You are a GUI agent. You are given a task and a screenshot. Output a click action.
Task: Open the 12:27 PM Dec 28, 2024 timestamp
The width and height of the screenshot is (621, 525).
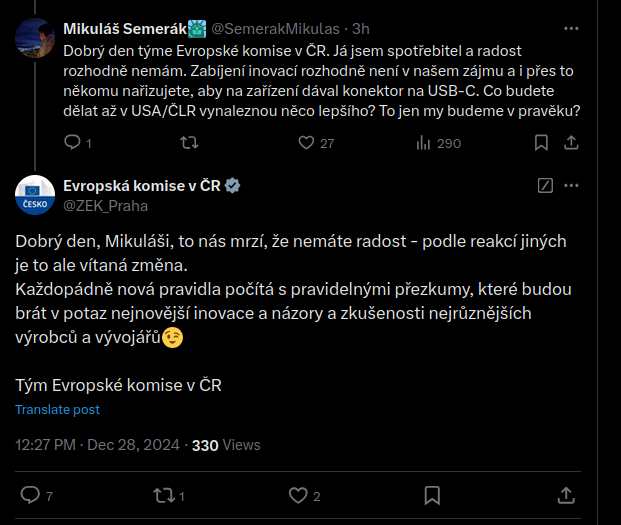96,445
